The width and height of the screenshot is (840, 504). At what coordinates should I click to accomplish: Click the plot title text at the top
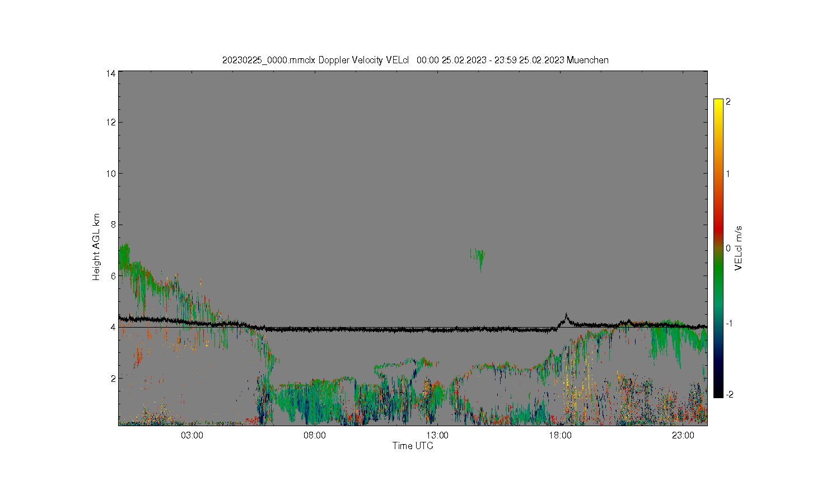click(415, 60)
